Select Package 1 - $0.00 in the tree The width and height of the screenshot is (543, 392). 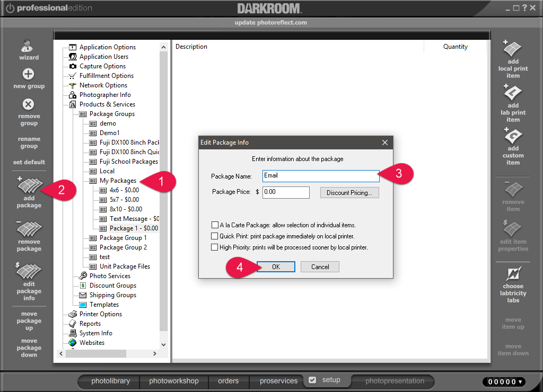(134, 228)
